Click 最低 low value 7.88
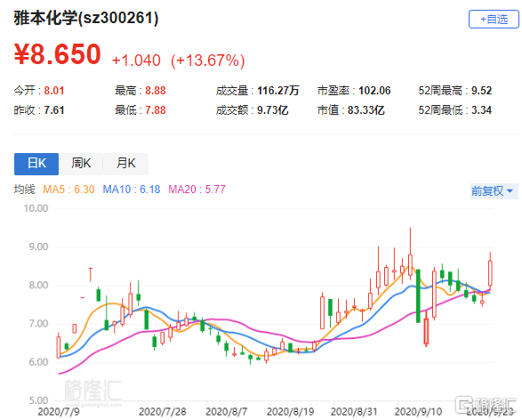Image resolution: width=522 pixels, height=420 pixels. [x=156, y=110]
